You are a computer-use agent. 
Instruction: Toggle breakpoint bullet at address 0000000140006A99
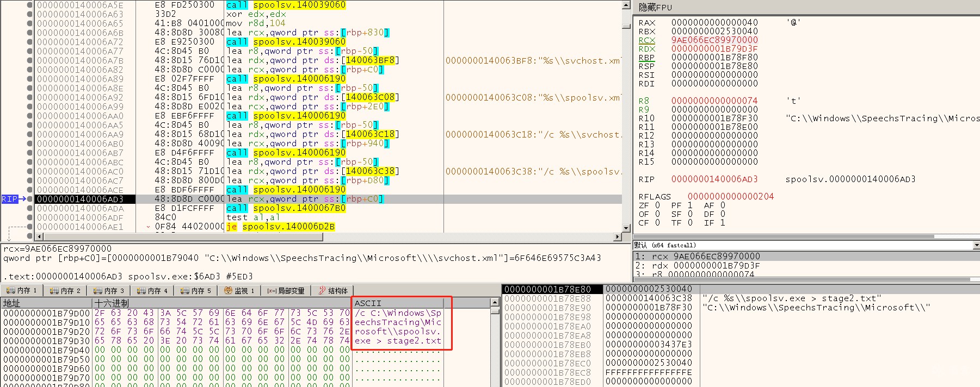tap(29, 107)
